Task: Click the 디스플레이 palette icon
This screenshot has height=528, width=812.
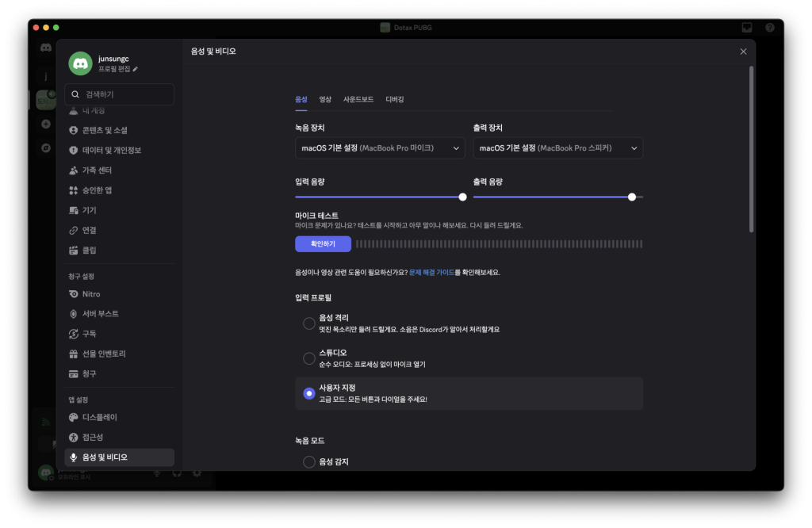Action: pyautogui.click(x=74, y=417)
